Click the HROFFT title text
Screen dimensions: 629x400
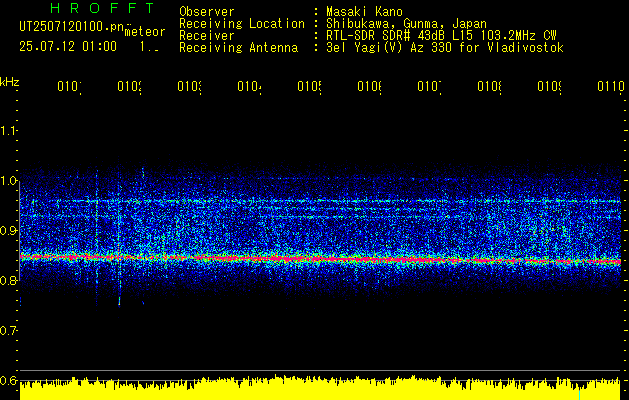coord(102,8)
